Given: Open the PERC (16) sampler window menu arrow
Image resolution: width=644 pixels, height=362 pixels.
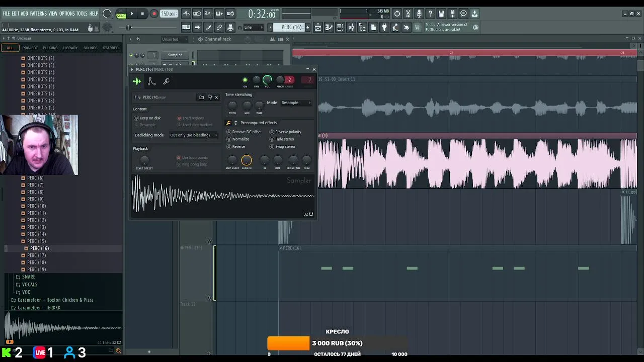Looking at the screenshot, I should [x=132, y=69].
